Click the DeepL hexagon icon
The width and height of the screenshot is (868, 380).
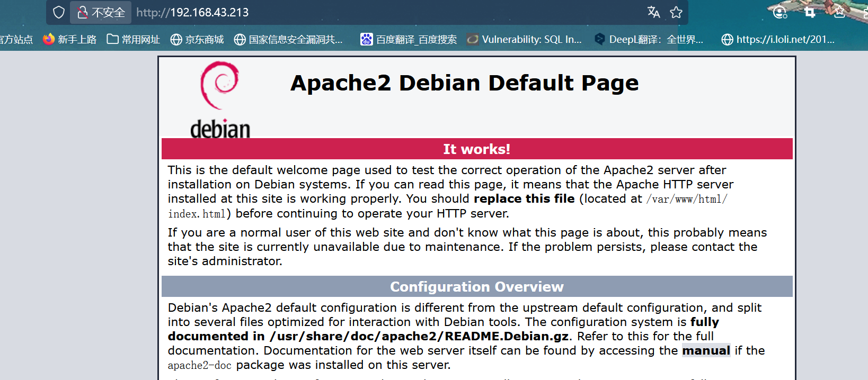599,39
